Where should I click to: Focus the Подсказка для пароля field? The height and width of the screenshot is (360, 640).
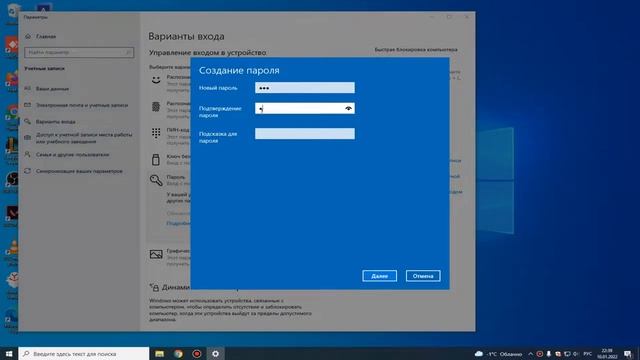(x=304, y=133)
